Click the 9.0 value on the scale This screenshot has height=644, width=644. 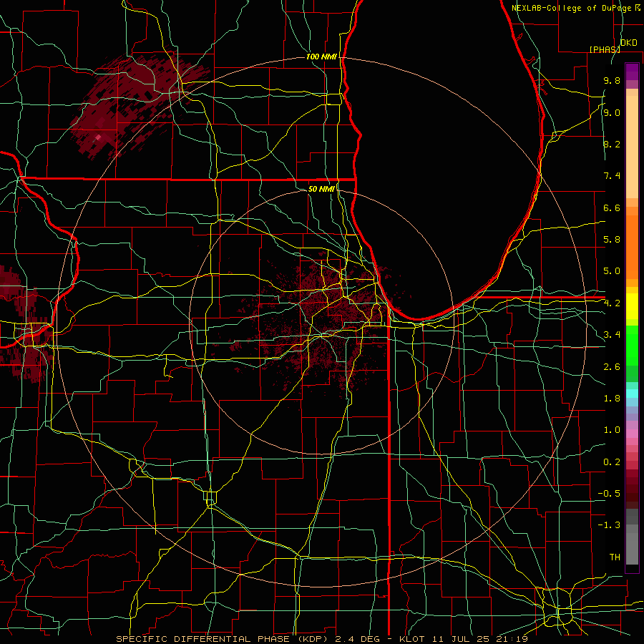tap(612, 112)
